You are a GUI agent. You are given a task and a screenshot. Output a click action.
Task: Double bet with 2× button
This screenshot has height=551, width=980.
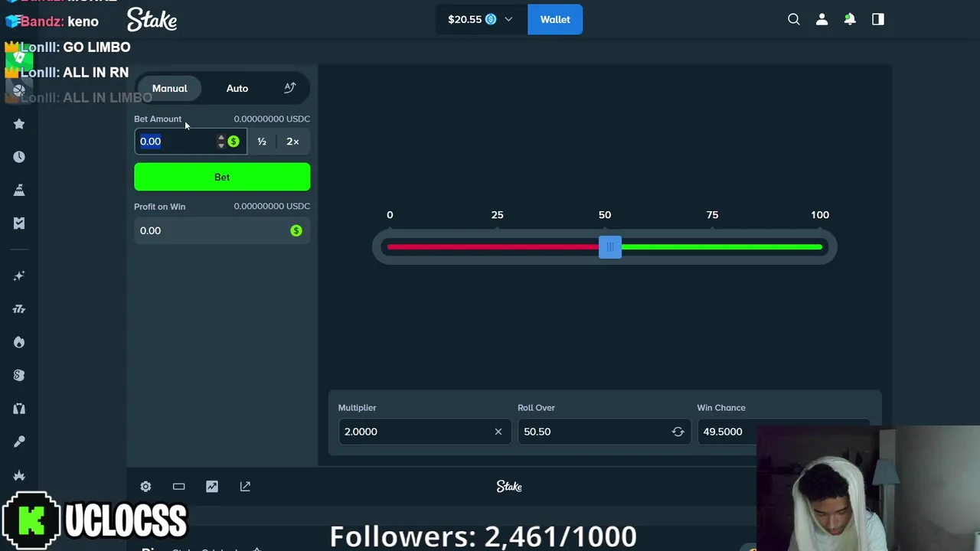click(292, 142)
